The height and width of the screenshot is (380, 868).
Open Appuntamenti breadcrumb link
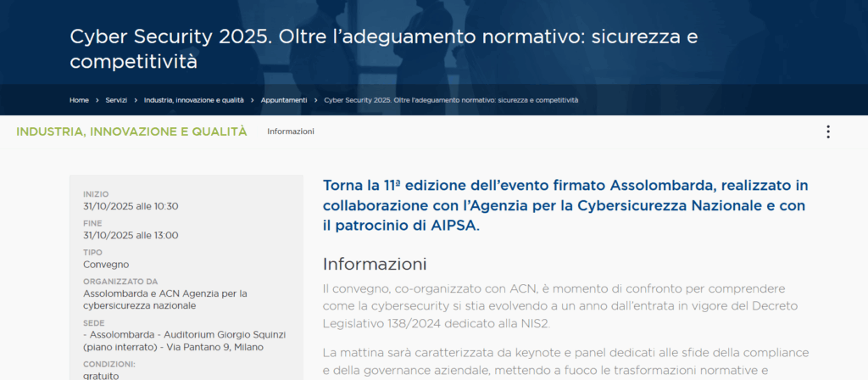click(x=284, y=100)
